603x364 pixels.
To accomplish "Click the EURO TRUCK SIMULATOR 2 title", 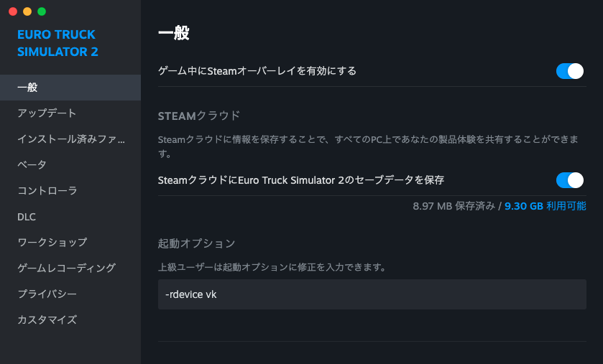I will tap(57, 43).
